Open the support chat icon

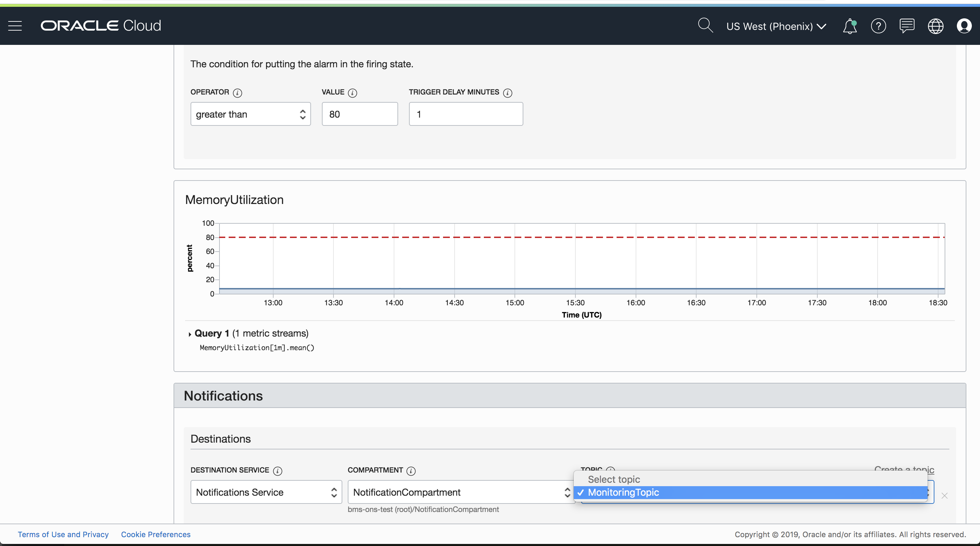coord(907,26)
